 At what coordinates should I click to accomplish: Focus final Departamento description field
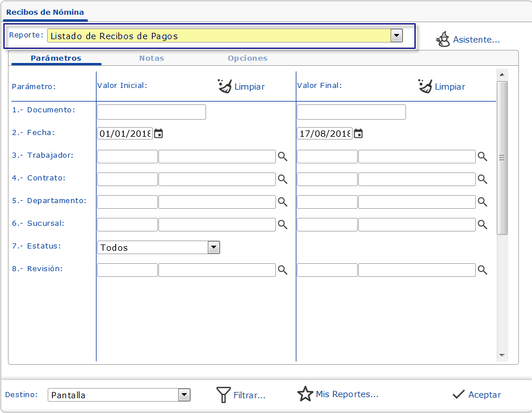(x=417, y=202)
